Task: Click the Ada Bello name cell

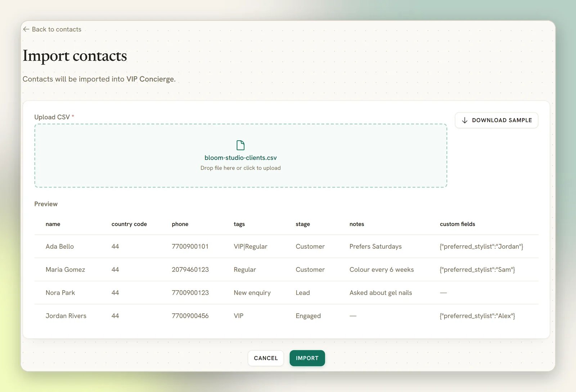Action: coord(60,247)
